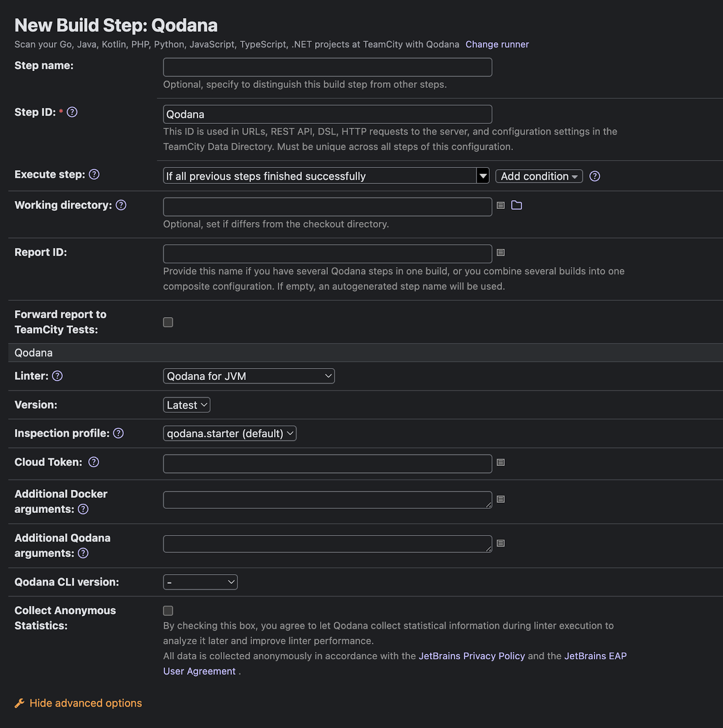Click the Step name input field
Viewport: 723px width, 728px height.
pos(327,67)
